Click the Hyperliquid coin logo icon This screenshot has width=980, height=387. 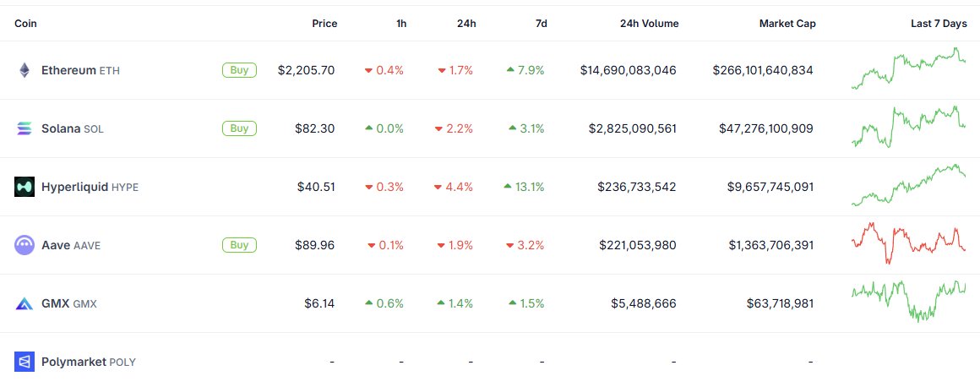[24, 187]
